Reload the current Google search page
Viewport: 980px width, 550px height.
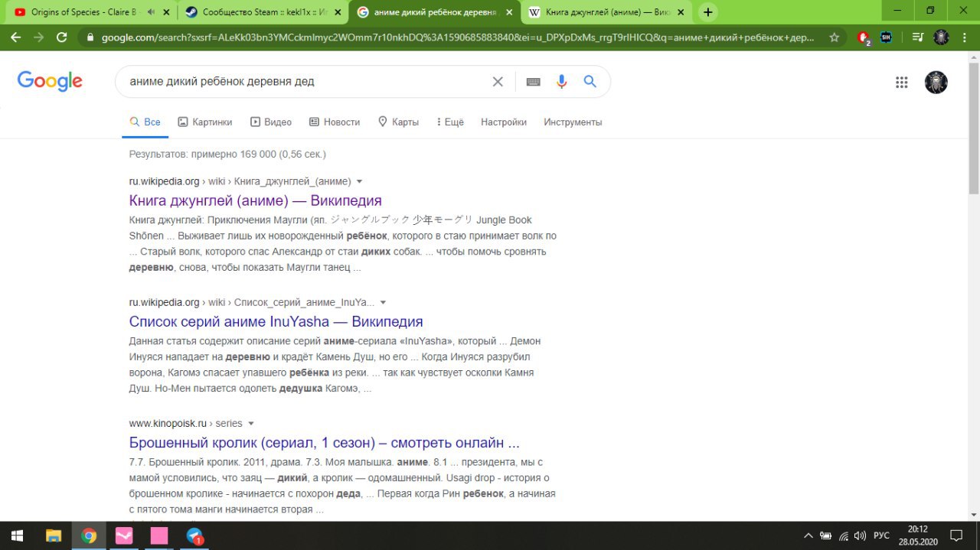(x=62, y=37)
